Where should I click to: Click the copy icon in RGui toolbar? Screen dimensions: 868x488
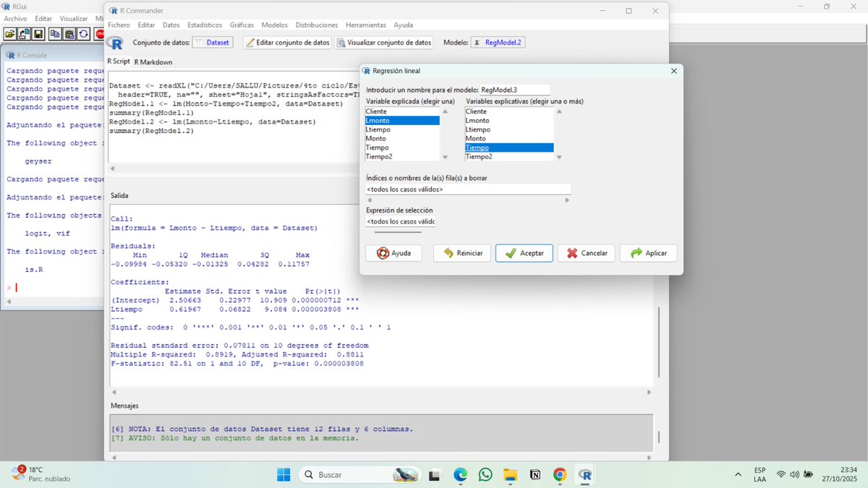56,33
